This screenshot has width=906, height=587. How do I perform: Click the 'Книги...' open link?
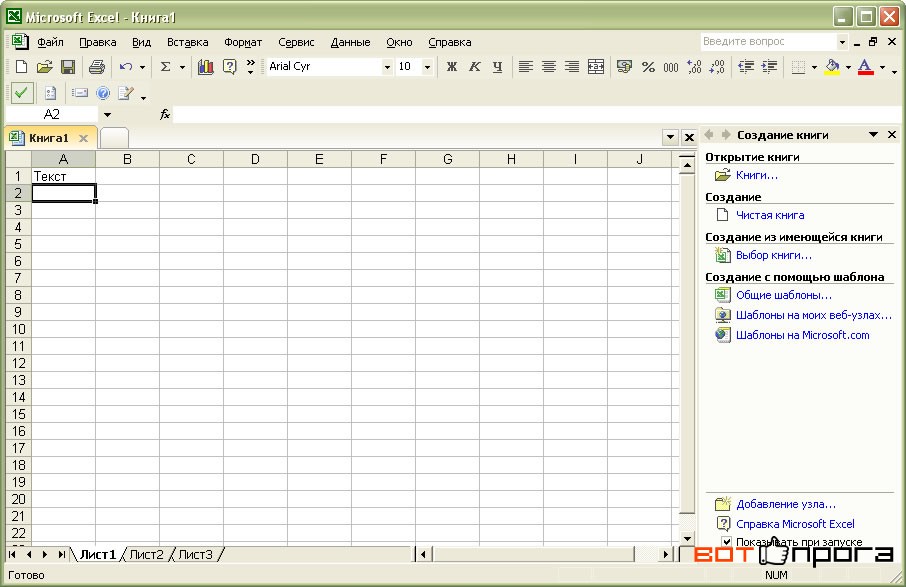tap(756, 175)
